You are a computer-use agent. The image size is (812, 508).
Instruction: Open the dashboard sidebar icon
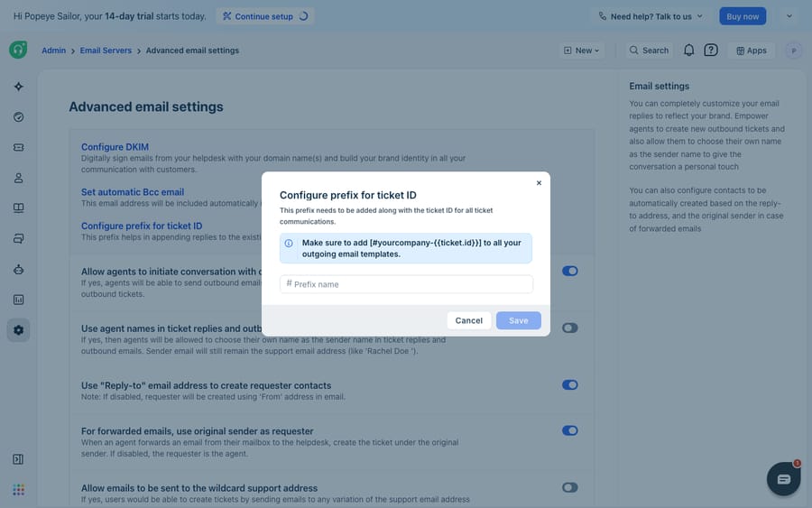point(19,117)
